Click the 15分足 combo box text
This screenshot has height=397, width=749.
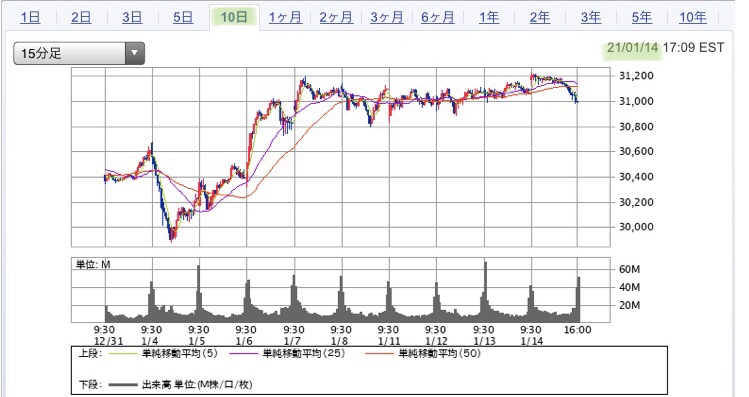point(42,54)
